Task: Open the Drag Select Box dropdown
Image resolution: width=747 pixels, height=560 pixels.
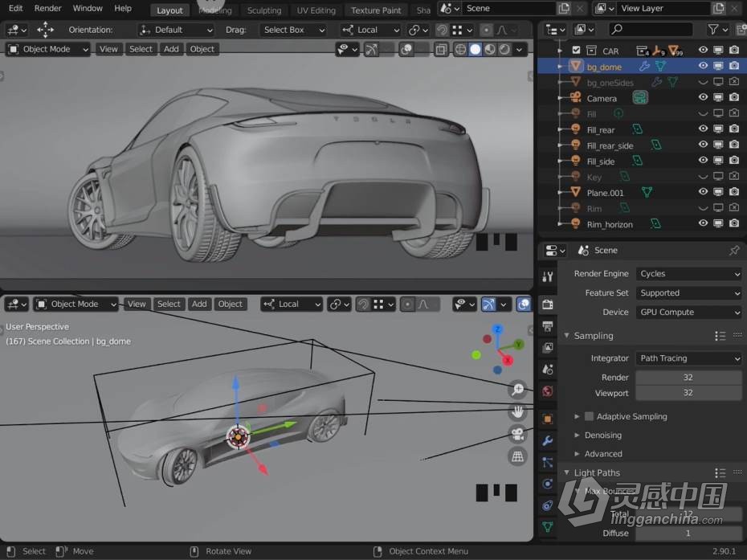Action: pyautogui.click(x=293, y=30)
